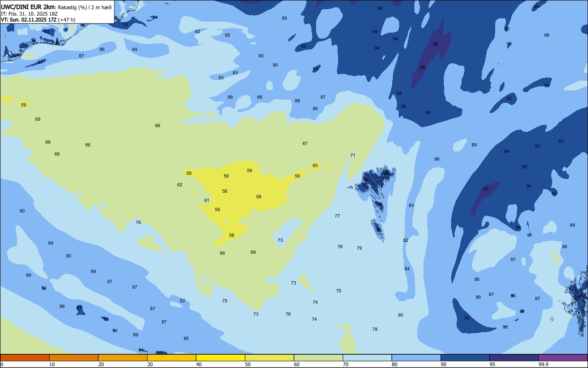
Task: Select the purple legend swatch above 99.9
Action: pyautogui.click(x=563, y=357)
